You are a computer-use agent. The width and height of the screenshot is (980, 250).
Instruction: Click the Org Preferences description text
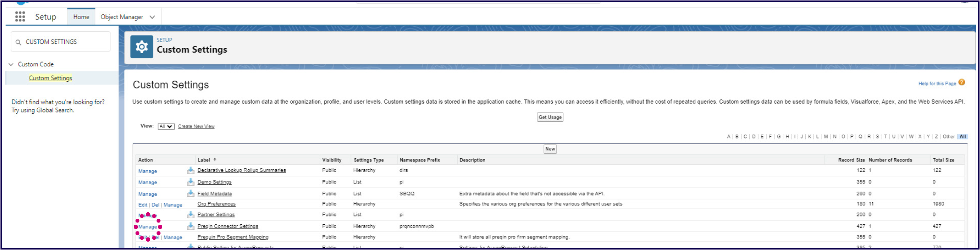541,204
